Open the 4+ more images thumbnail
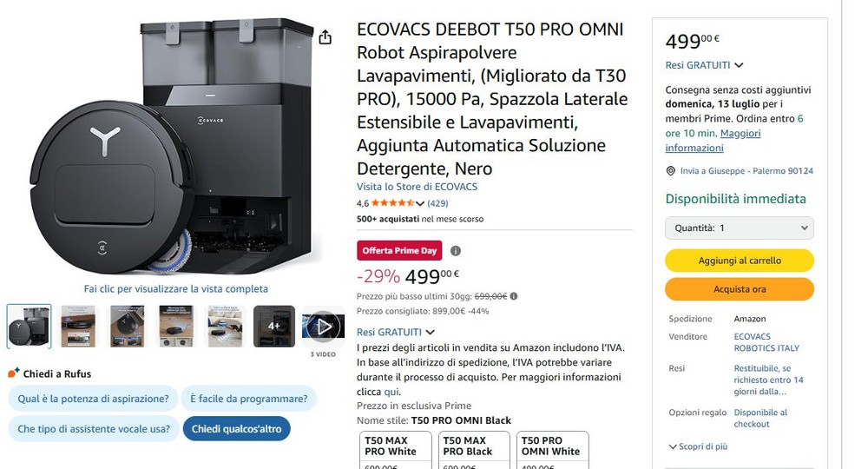The width and height of the screenshot is (868, 469). (x=274, y=327)
